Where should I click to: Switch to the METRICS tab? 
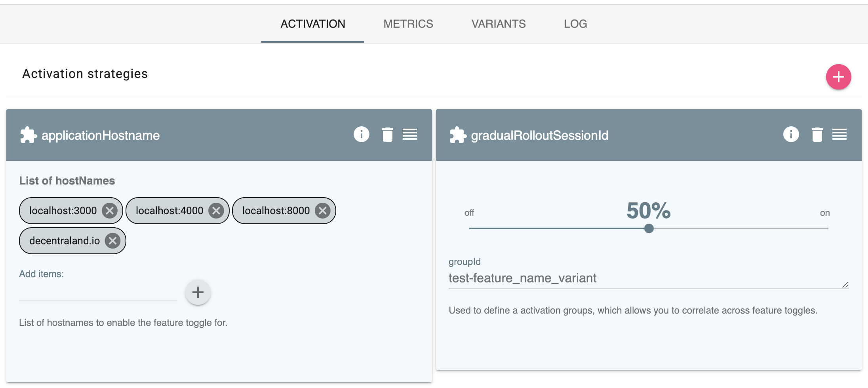408,24
